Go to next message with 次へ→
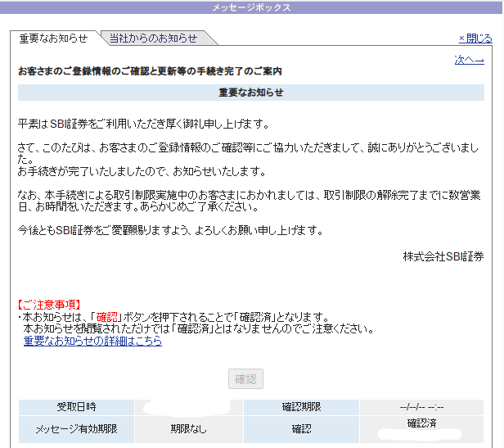Viewport: 504px width, 448px height. pyautogui.click(x=469, y=60)
